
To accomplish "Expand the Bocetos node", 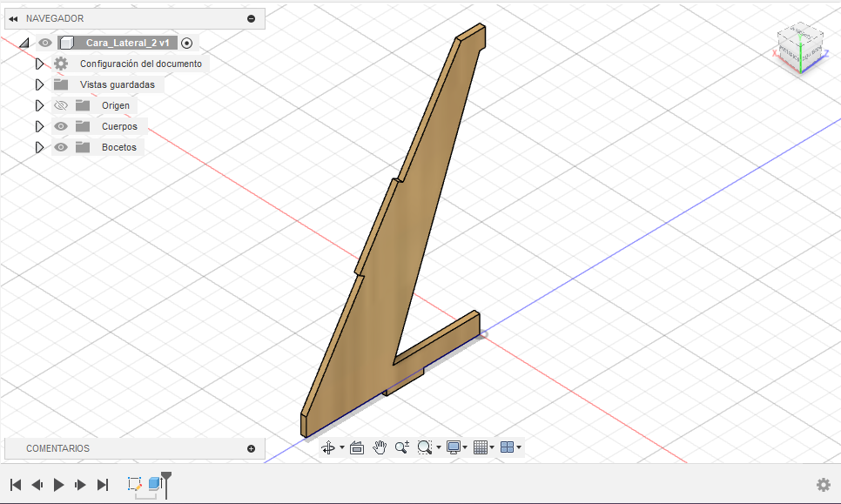I will (39, 147).
